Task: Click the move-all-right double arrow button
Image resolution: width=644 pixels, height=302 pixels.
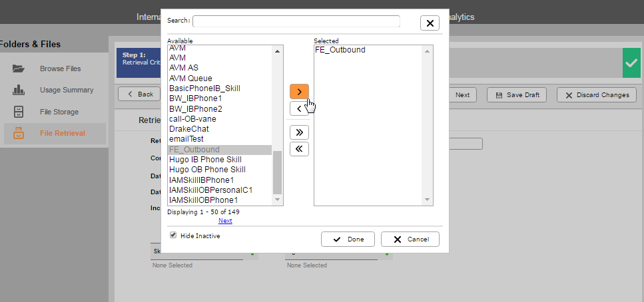Action: [x=299, y=132]
